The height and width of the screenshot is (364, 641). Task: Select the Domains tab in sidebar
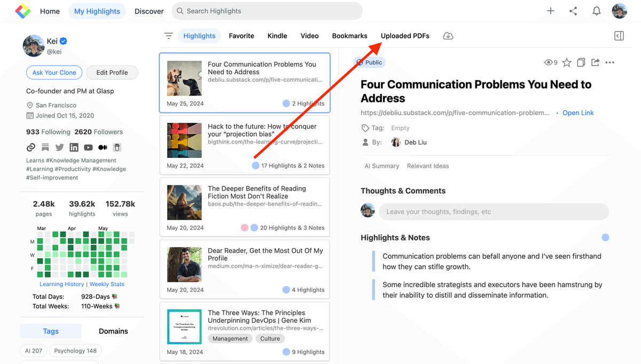[113, 331]
